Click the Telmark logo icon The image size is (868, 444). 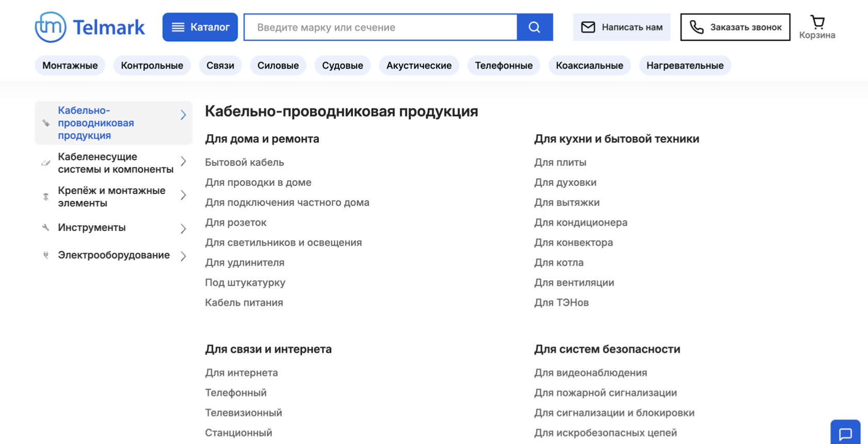coord(51,27)
